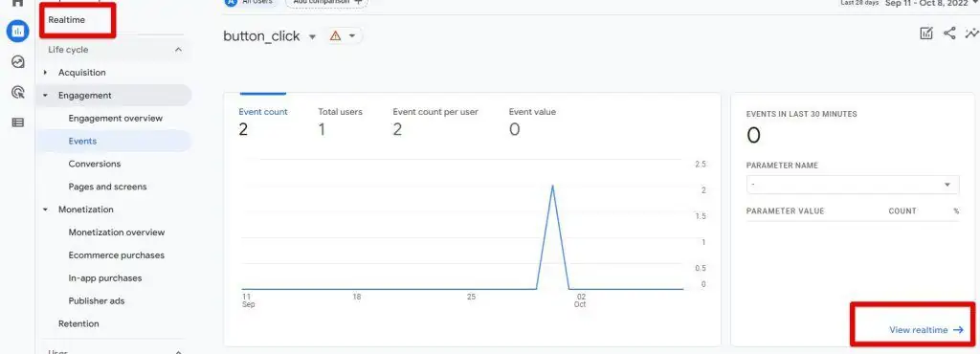Open dropdown arrow next to button_click

[x=313, y=37]
